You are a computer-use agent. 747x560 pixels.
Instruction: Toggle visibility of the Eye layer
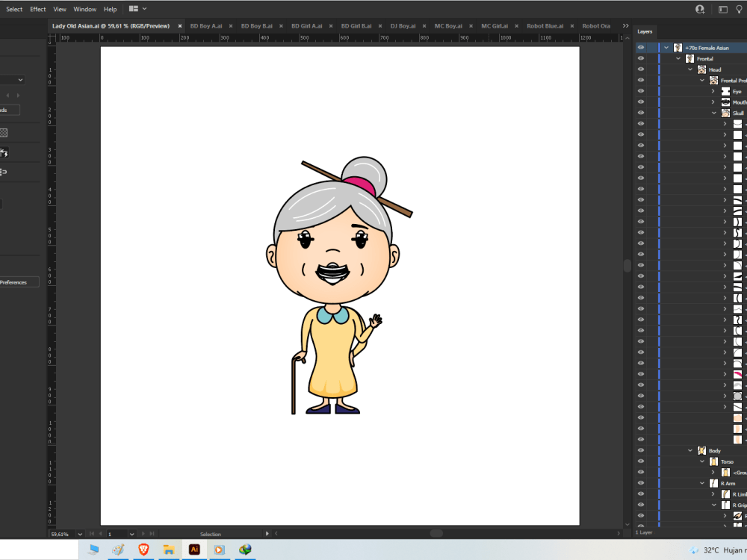pyautogui.click(x=641, y=91)
